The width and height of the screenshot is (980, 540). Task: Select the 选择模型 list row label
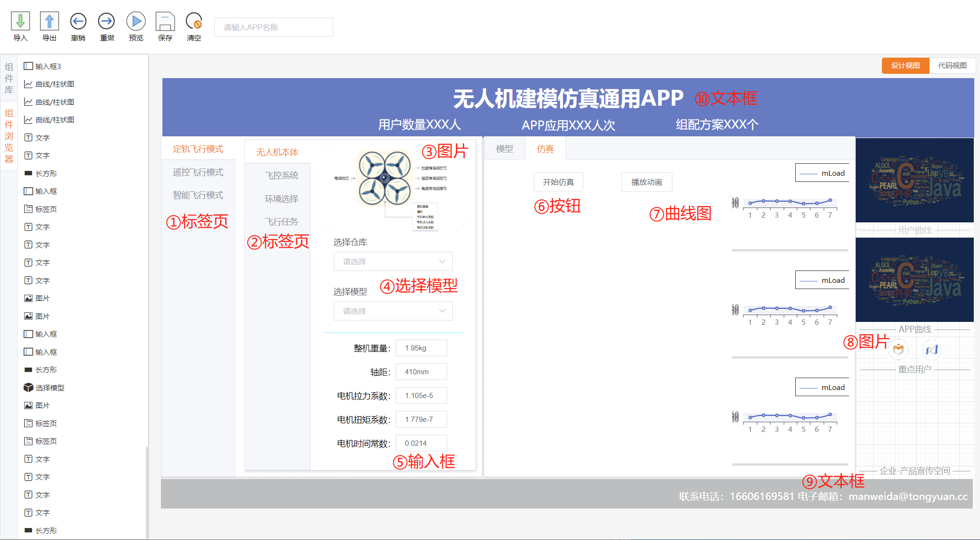pyautogui.click(x=50, y=388)
